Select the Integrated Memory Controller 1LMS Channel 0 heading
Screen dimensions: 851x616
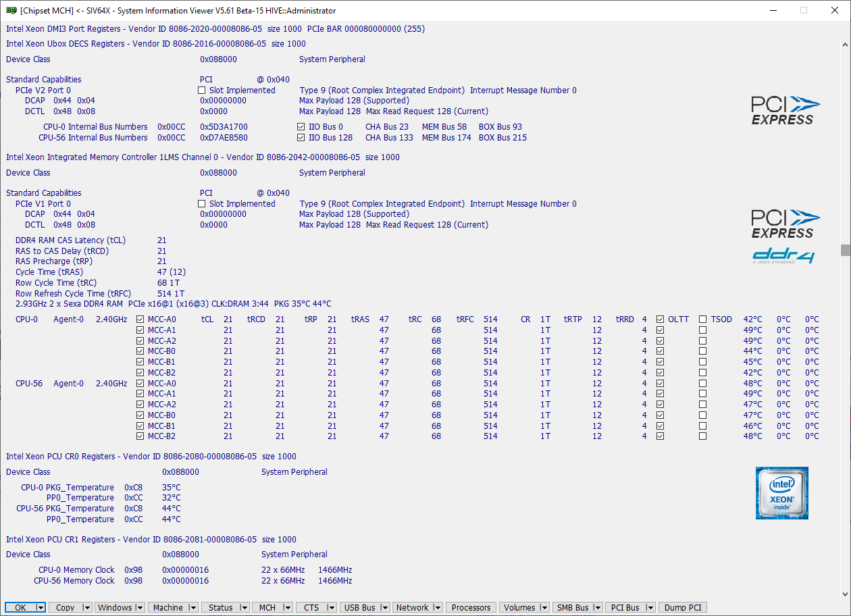203,157
